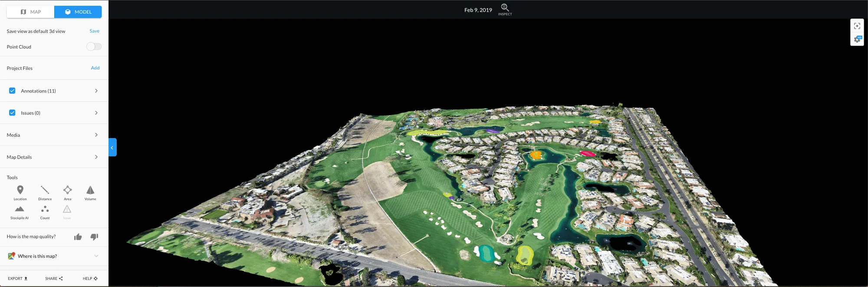The image size is (868, 287).
Task: Click the orange annotation on the lake island
Action: point(536,155)
